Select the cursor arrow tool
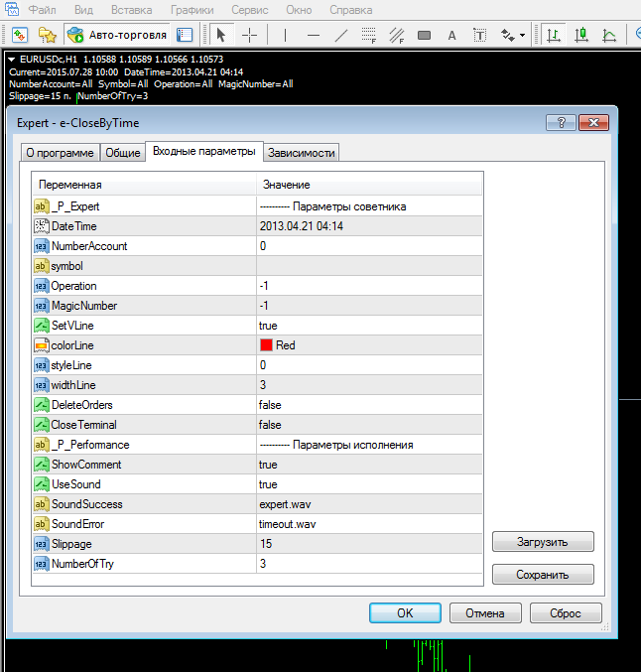Image resolution: width=641 pixels, height=672 pixels. coord(221,35)
